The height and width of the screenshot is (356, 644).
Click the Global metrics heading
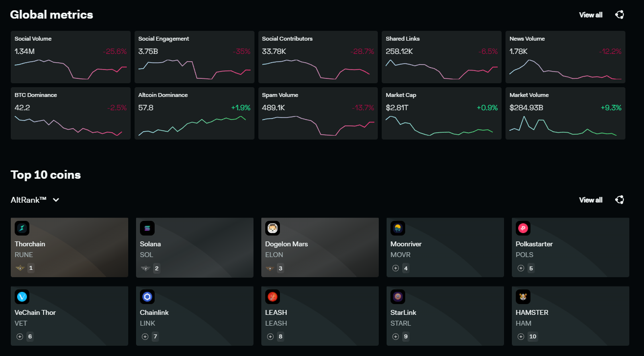tap(51, 15)
